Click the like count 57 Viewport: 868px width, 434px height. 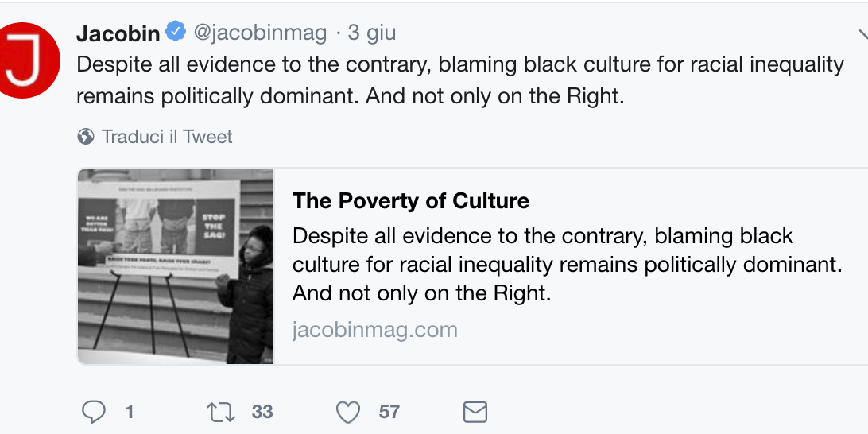pyautogui.click(x=389, y=412)
